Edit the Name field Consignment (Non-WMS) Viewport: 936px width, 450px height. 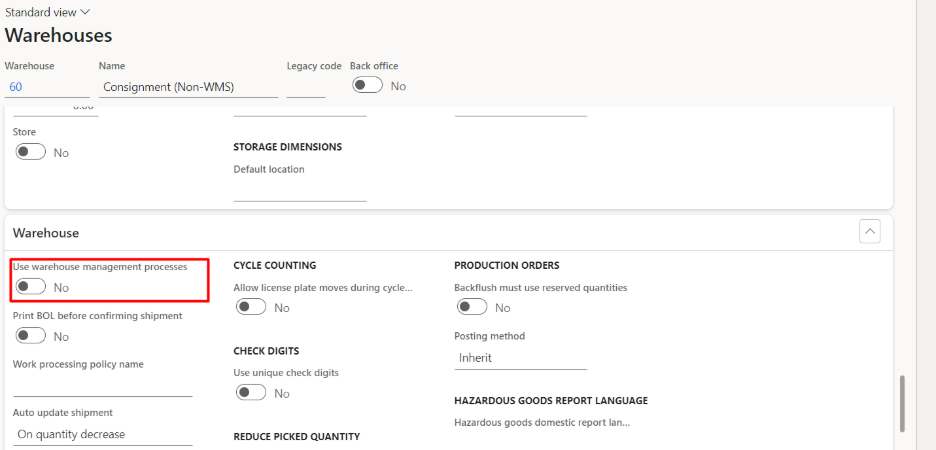tap(188, 87)
